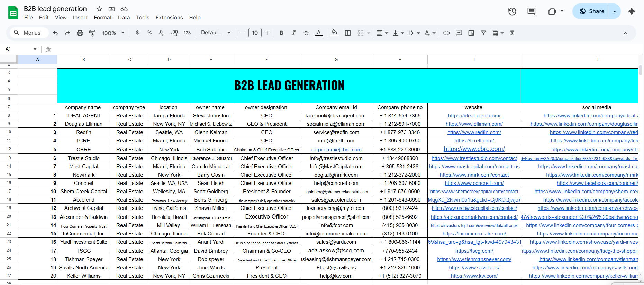Open text rotation dropdown
The image size is (644, 285).
[x=430, y=33]
